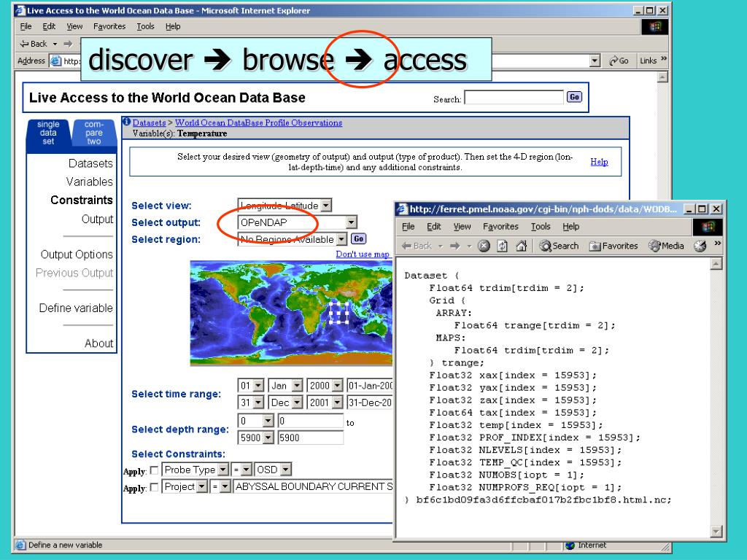Open Output Options in sidebar

click(x=77, y=254)
